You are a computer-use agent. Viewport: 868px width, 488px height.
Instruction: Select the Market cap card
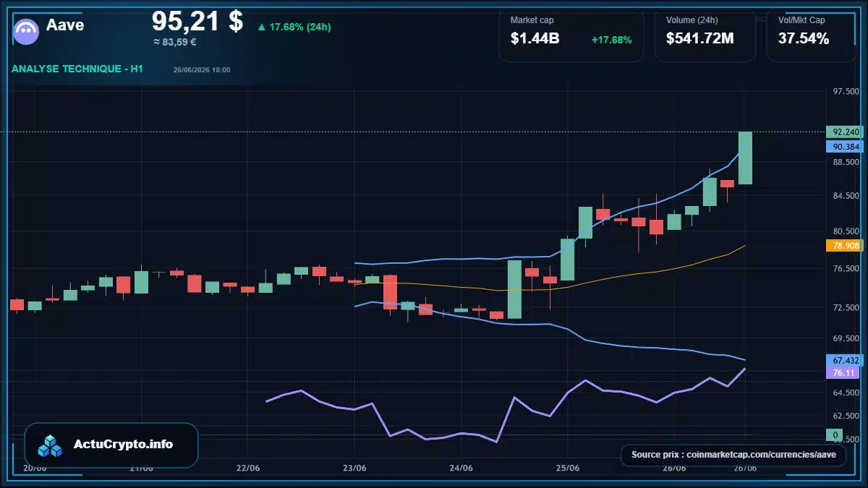click(x=571, y=35)
